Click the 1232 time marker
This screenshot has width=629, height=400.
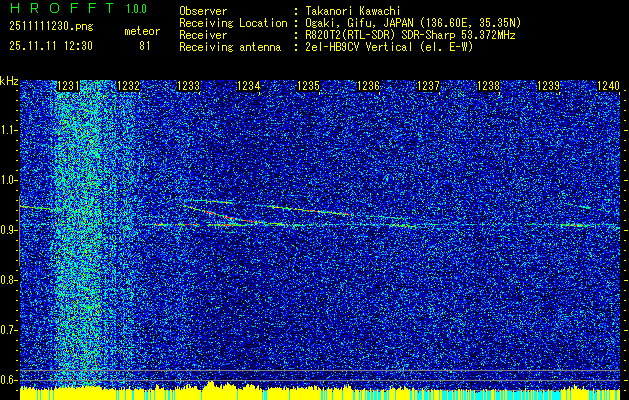click(x=128, y=86)
